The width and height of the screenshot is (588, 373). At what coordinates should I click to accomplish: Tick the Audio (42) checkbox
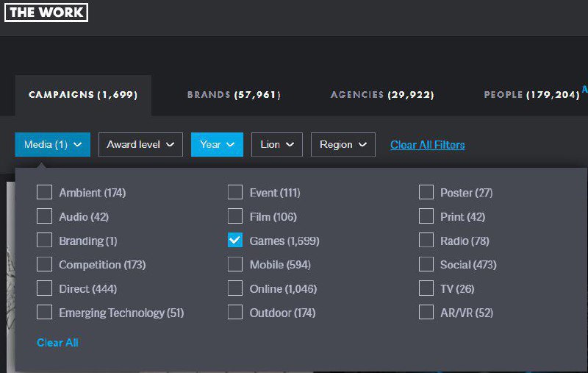(44, 216)
